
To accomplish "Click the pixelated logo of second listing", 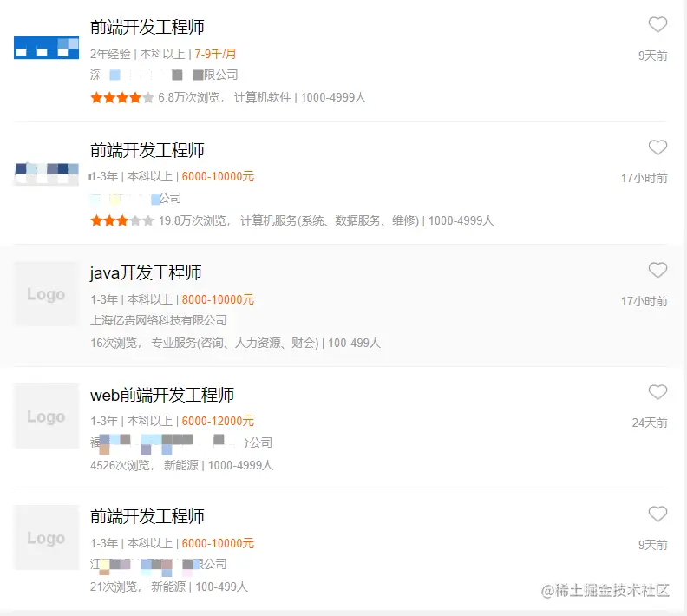I will pos(46,171).
